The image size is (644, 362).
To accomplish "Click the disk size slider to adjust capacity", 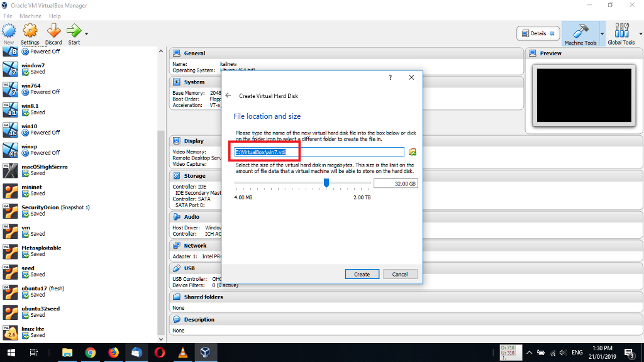I will click(326, 183).
